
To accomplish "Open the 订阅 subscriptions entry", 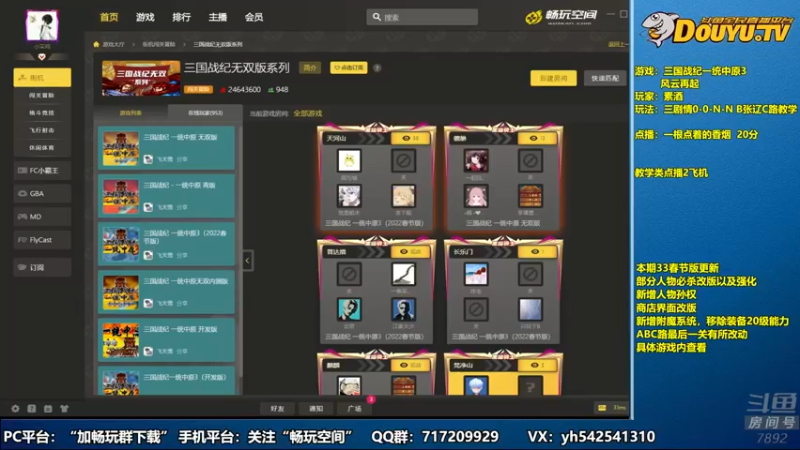I will [x=42, y=267].
